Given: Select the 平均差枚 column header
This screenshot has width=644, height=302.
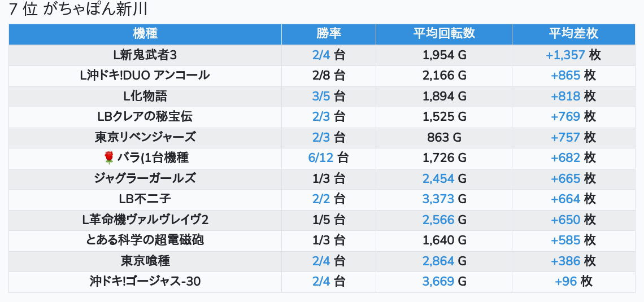Looking at the screenshot, I should (573, 33).
